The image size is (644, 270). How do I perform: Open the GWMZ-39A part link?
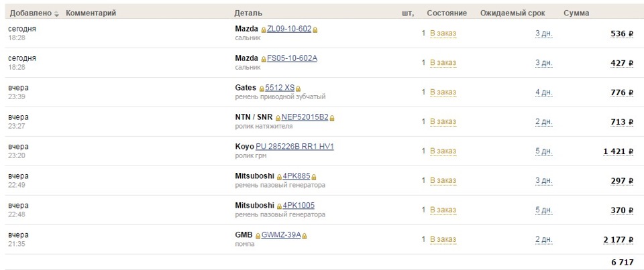[281, 235]
